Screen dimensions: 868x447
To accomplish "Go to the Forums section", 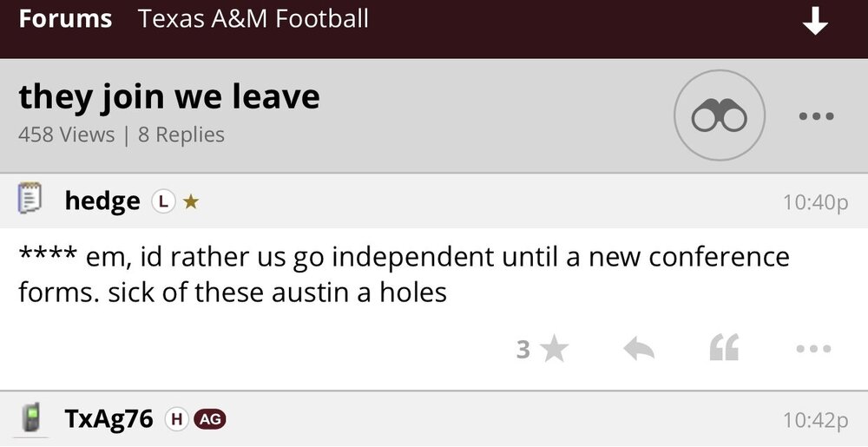I will point(65,19).
